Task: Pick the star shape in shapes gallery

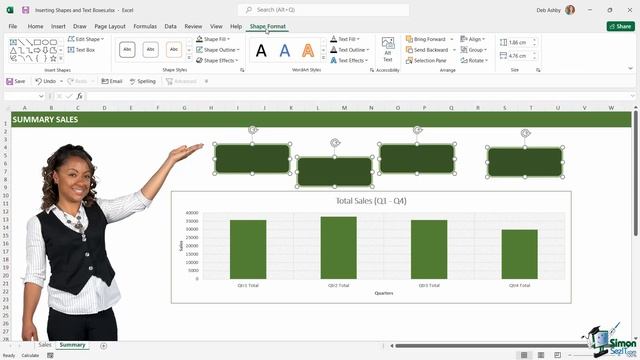Action: click(x=53, y=58)
